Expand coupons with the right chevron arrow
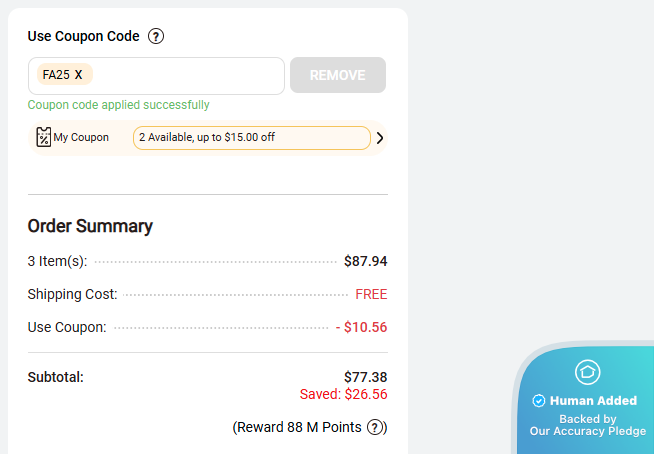654x454 pixels. (x=379, y=138)
